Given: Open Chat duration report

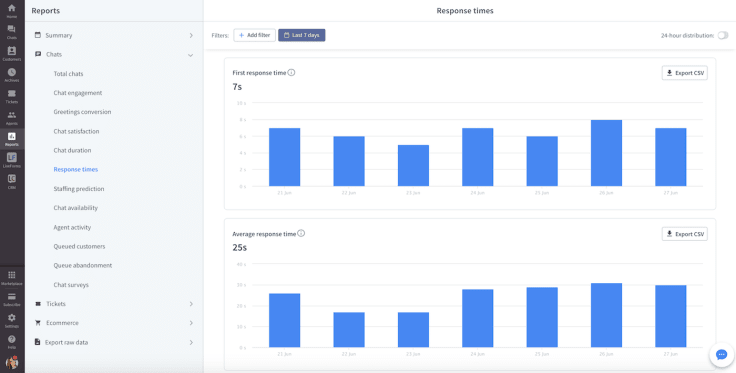Looking at the screenshot, I should point(72,150).
